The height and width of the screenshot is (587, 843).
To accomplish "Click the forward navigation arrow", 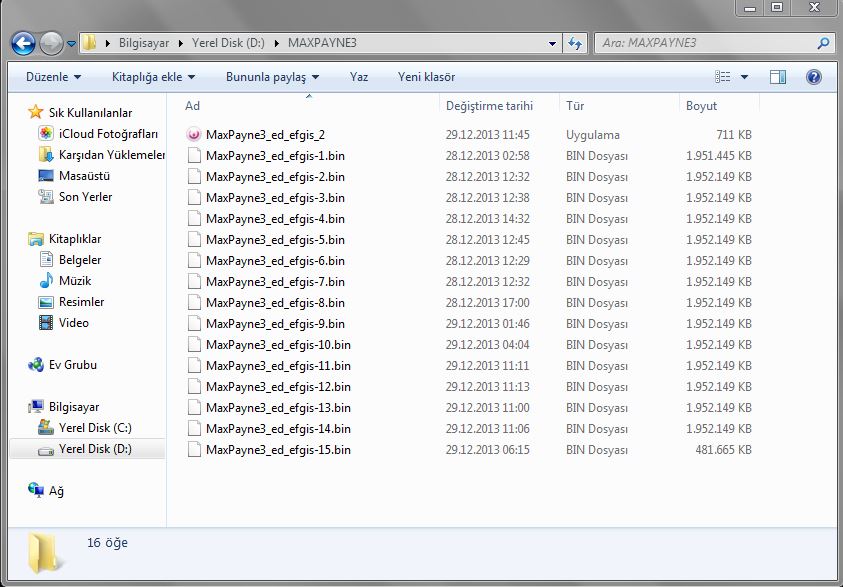I will pyautogui.click(x=52, y=44).
